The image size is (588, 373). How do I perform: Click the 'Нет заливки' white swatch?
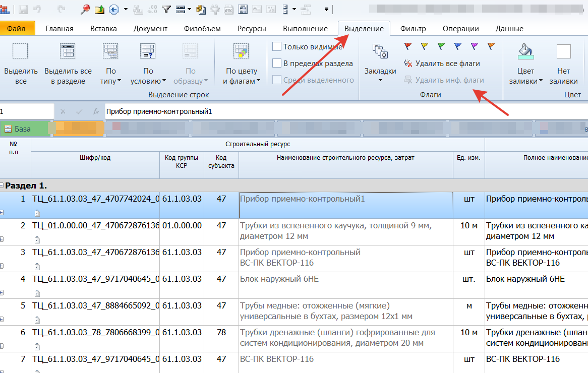point(563,52)
